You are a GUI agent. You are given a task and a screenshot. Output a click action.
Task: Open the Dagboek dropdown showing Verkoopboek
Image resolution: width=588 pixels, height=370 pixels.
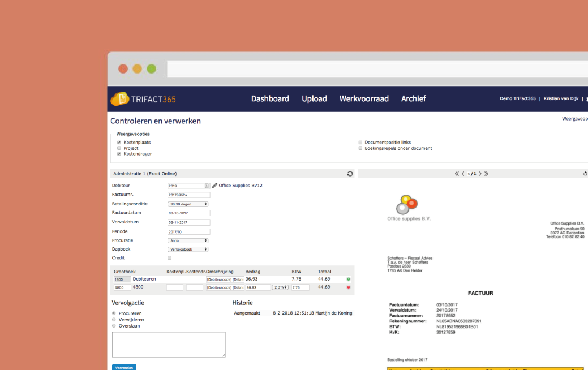pos(188,249)
